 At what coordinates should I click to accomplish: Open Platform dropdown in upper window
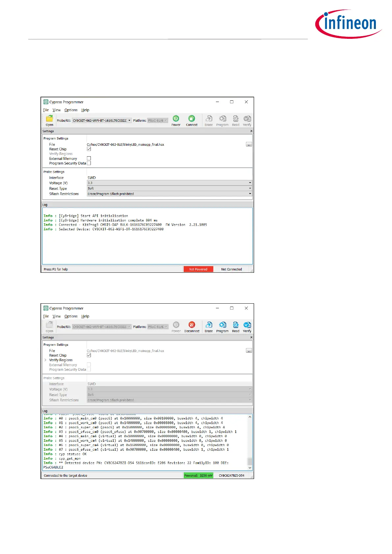pyautogui.click(x=158, y=120)
